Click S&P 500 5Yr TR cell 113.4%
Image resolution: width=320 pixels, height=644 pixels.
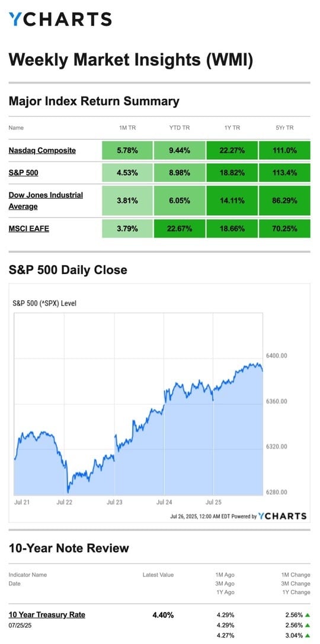pos(284,173)
